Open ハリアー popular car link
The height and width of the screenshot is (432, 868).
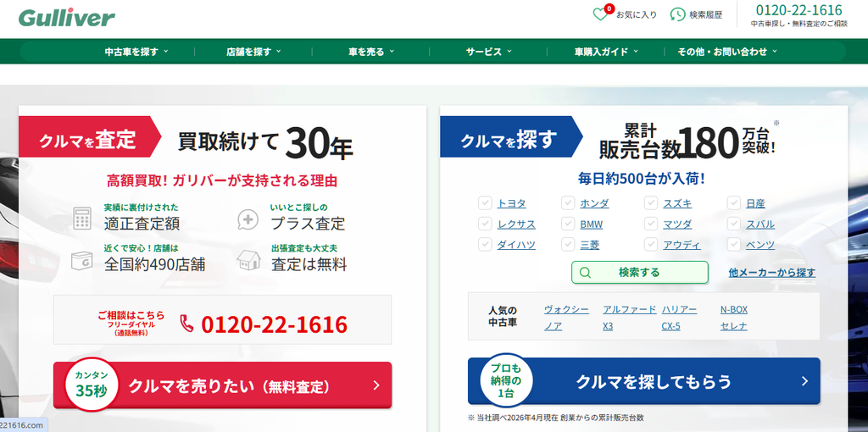pyautogui.click(x=679, y=310)
